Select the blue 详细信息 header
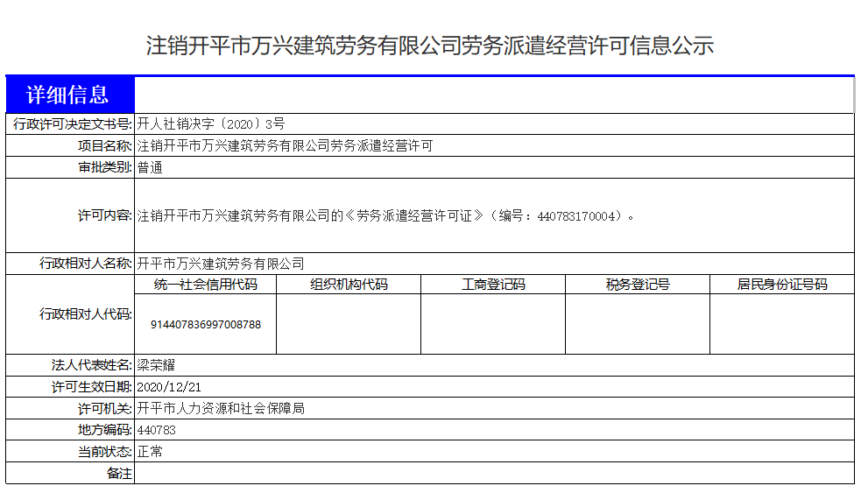 click(x=69, y=95)
